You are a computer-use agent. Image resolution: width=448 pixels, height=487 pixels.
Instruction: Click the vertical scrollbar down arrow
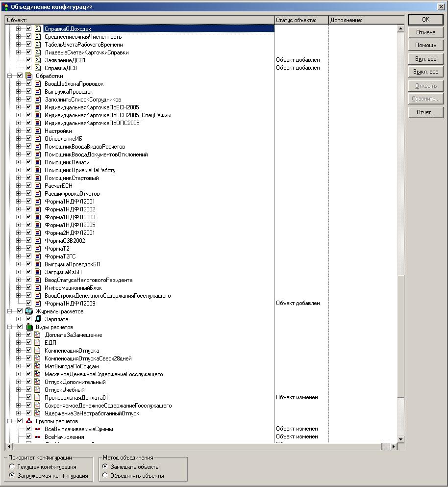[400, 439]
